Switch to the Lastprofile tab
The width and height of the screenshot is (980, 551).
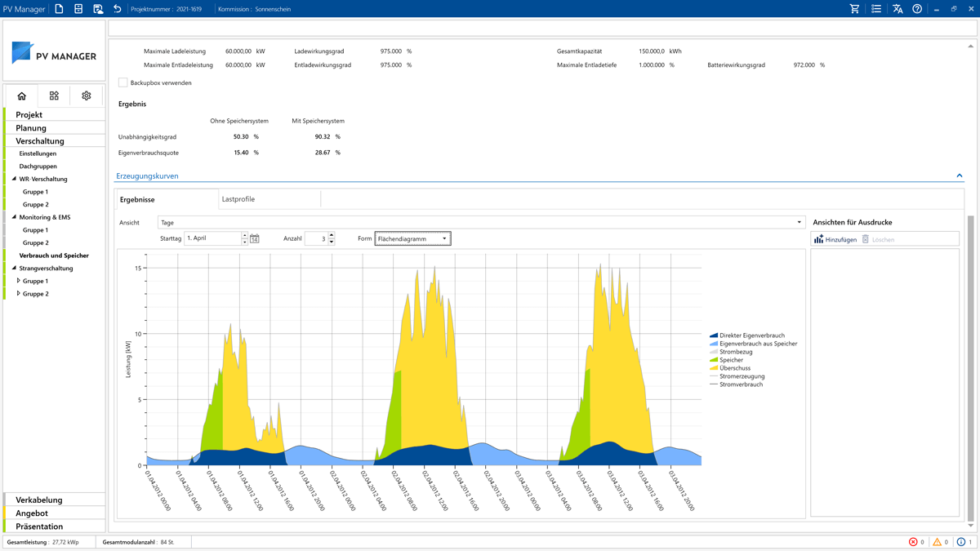[x=241, y=198]
